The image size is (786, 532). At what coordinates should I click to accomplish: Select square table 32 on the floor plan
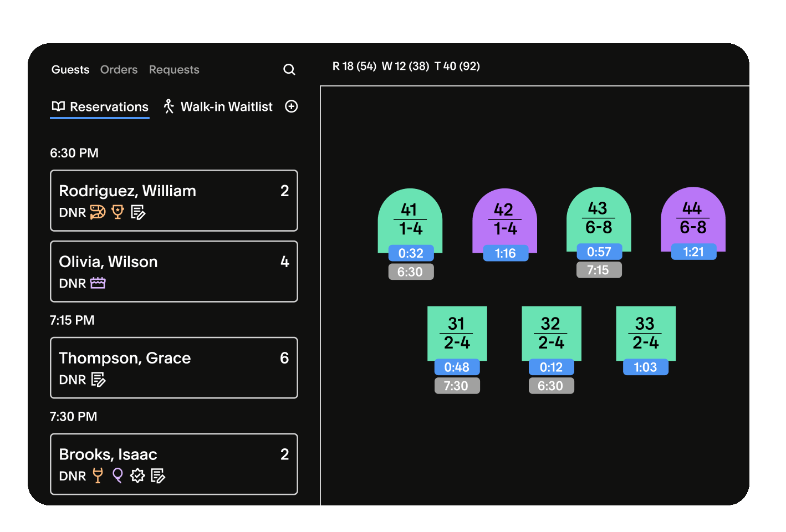pyautogui.click(x=552, y=333)
